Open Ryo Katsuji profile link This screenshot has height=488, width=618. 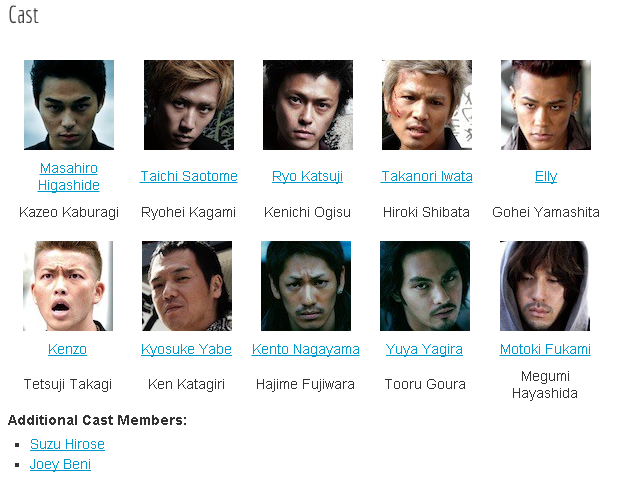[307, 176]
